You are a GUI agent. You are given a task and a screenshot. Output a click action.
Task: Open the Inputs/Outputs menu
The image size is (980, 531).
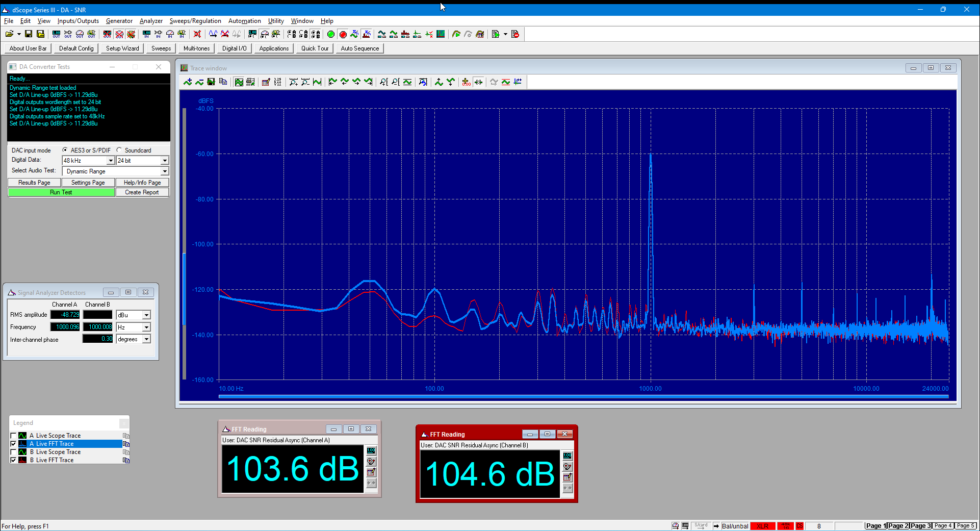tap(78, 21)
